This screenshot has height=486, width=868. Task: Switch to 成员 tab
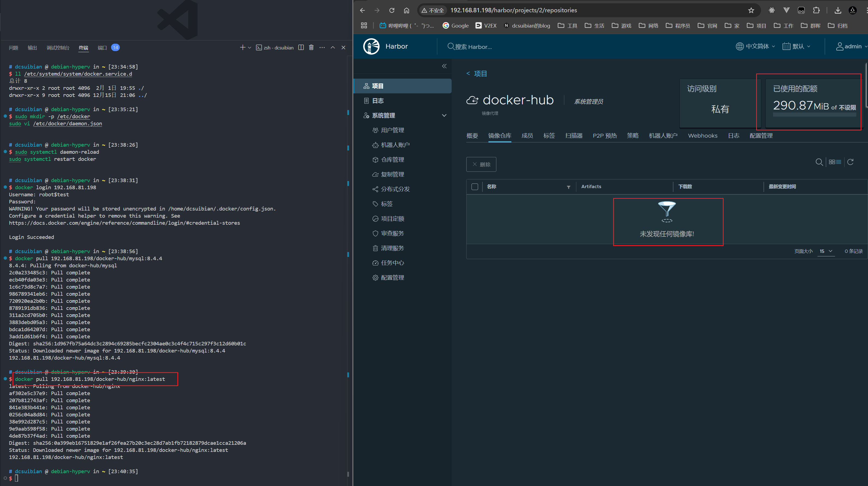click(527, 136)
